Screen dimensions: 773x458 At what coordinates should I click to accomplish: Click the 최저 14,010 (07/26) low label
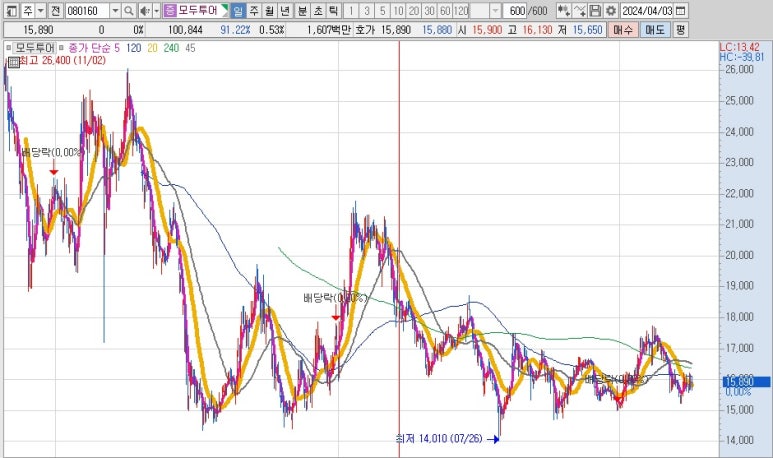pyautogui.click(x=439, y=438)
